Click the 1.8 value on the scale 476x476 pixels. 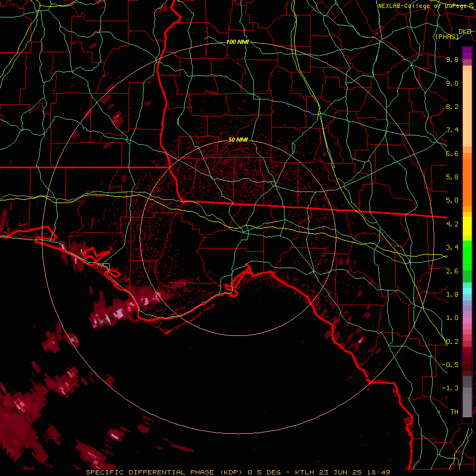[x=452, y=295]
